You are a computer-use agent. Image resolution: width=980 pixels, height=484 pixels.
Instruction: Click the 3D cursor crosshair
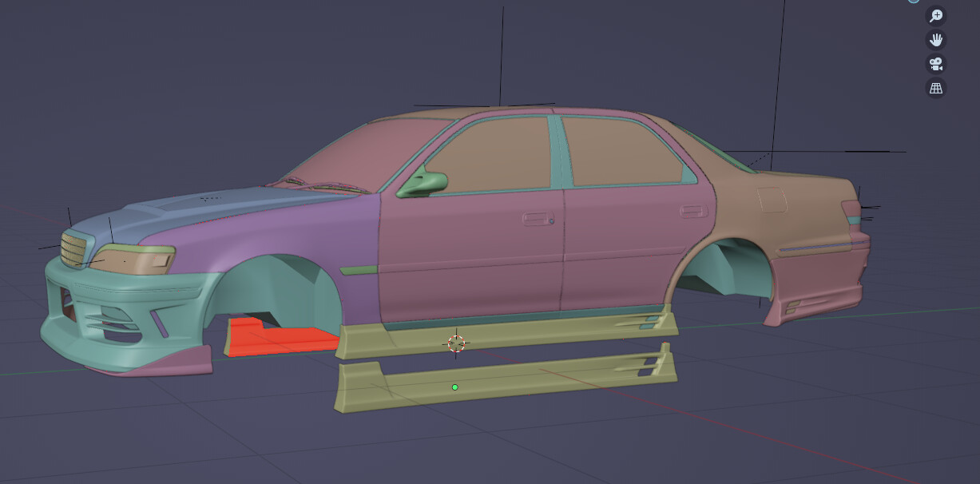pos(456,343)
